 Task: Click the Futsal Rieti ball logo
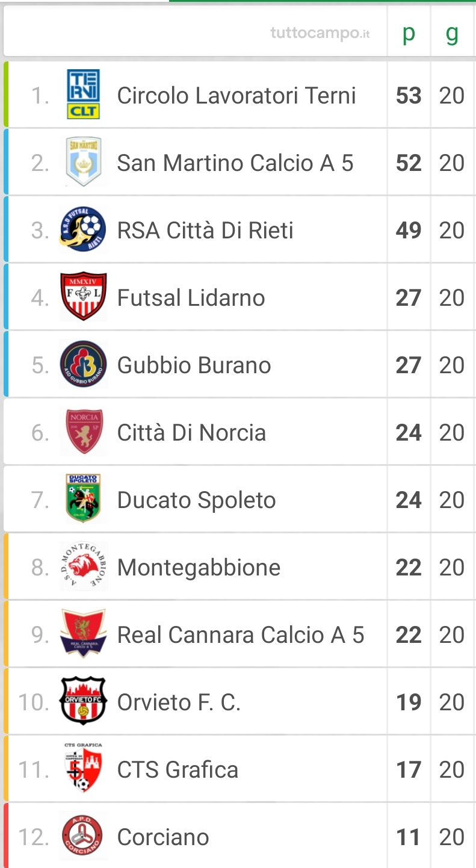coord(83,230)
